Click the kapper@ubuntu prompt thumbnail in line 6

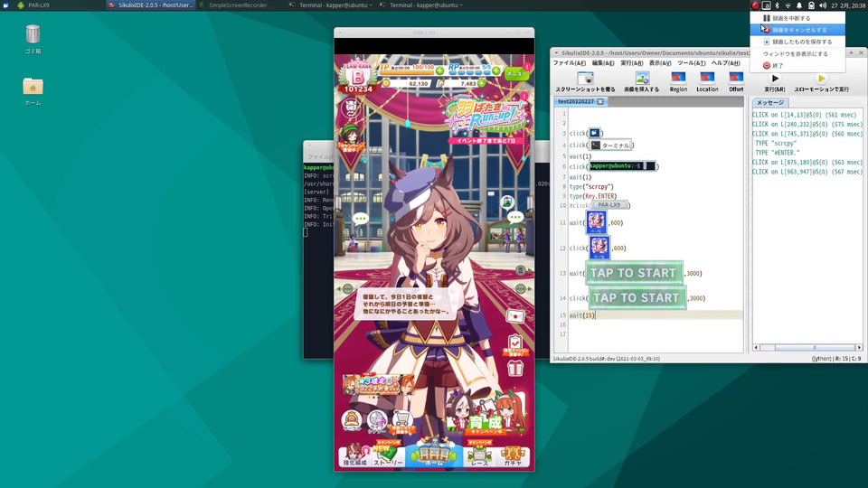[623, 166]
